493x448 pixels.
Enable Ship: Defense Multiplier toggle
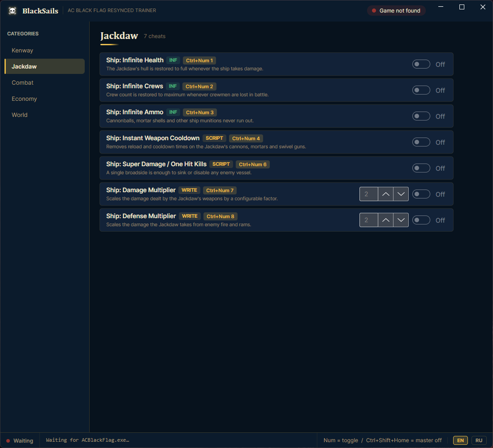421,220
